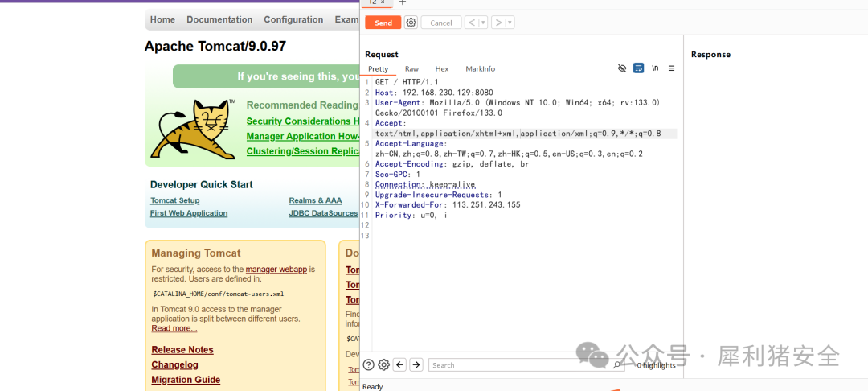Go back in request history arrow

tap(471, 23)
